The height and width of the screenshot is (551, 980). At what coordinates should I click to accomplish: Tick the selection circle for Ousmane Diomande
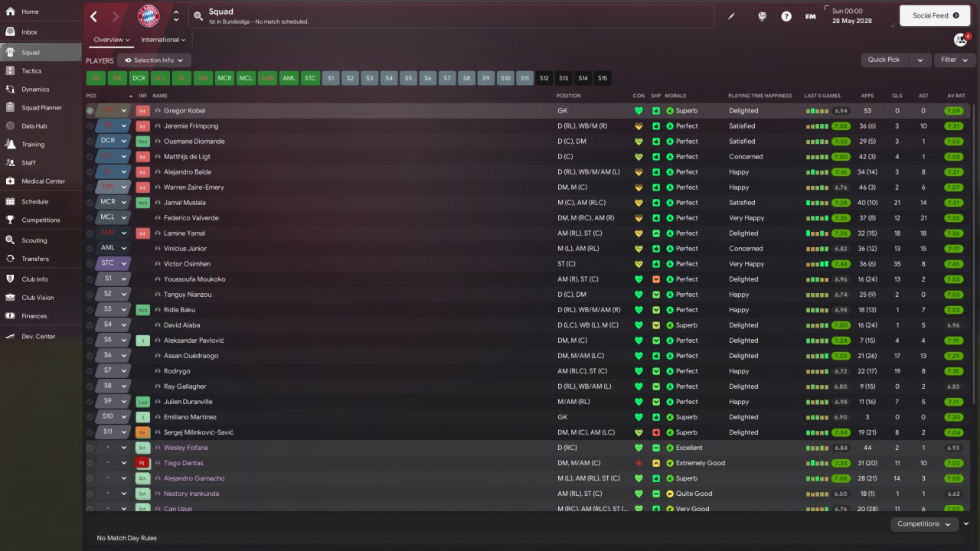[x=90, y=142]
